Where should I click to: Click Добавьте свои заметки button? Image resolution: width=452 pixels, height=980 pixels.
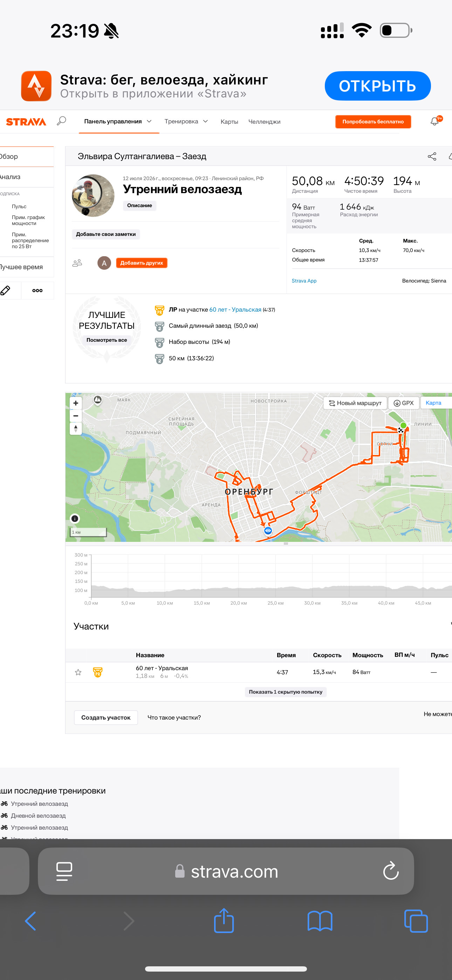point(106,234)
